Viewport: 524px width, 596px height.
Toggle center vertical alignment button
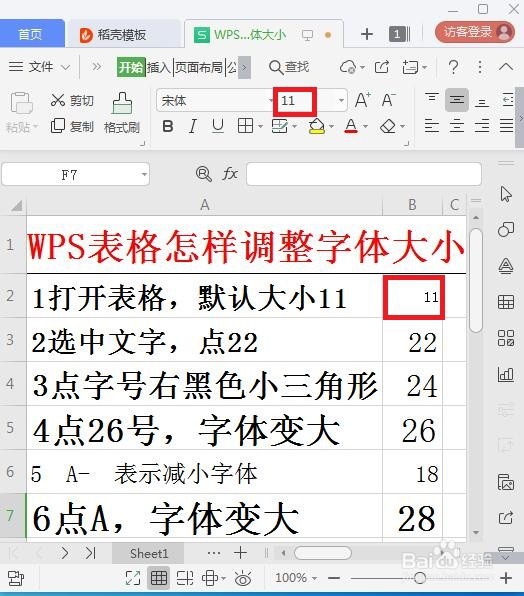tap(457, 100)
